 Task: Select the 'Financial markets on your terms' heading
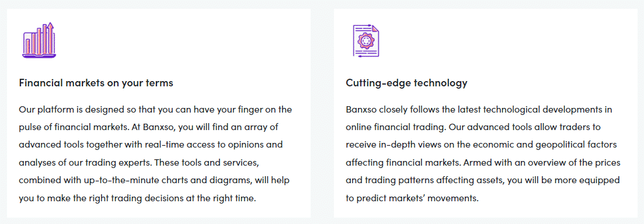96,83
